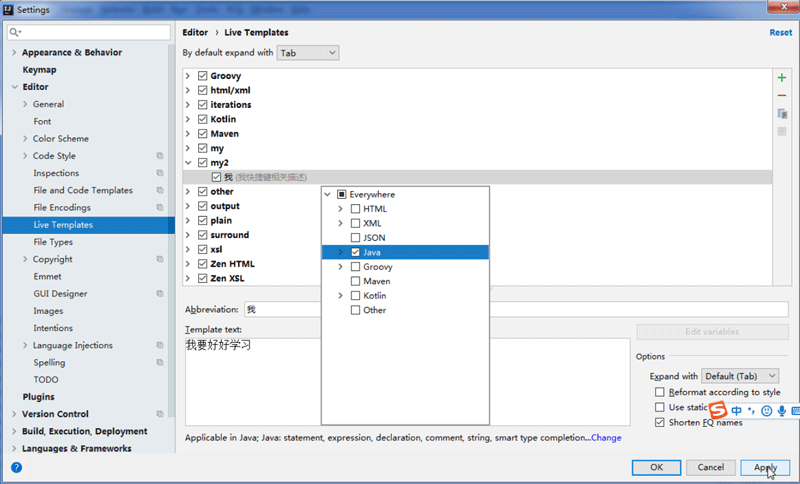800x484 pixels.
Task: Click the green plus add template icon
Action: [782, 78]
